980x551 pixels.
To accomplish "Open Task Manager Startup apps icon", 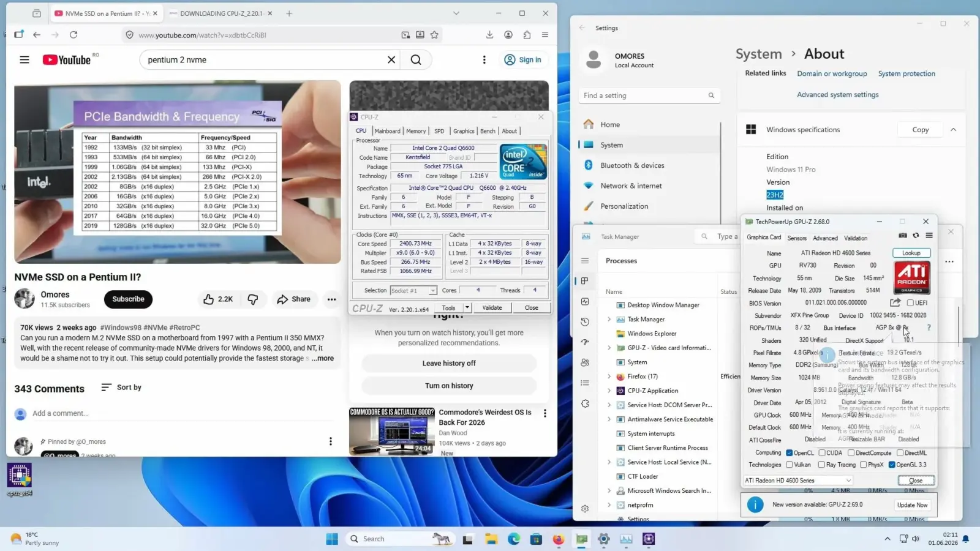I will [585, 342].
